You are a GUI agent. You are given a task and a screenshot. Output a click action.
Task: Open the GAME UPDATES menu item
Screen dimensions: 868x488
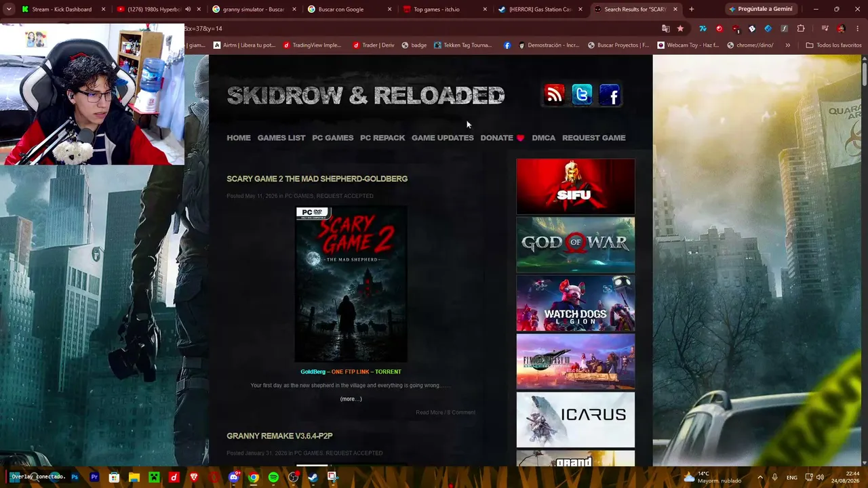[x=443, y=138]
